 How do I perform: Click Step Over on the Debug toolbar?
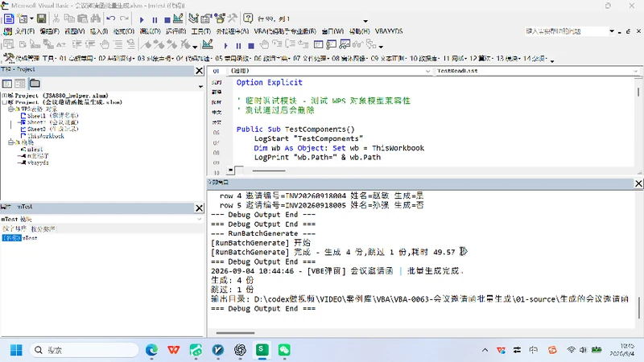(290, 44)
